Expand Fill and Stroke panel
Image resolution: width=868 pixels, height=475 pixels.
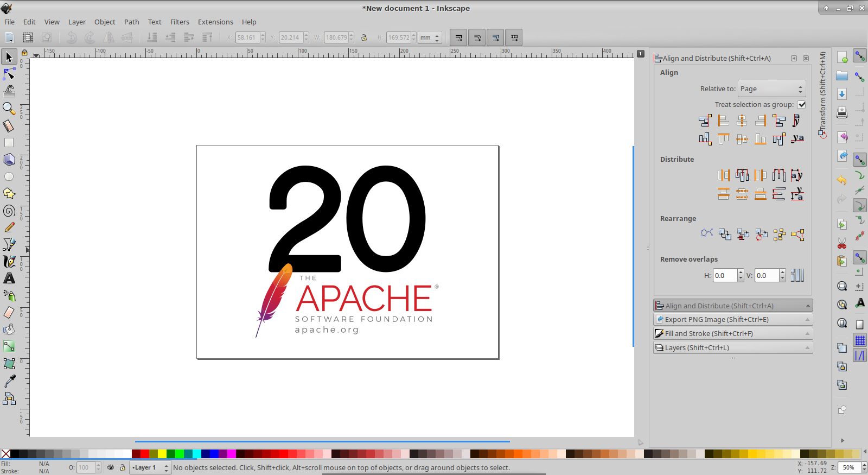[733, 333]
